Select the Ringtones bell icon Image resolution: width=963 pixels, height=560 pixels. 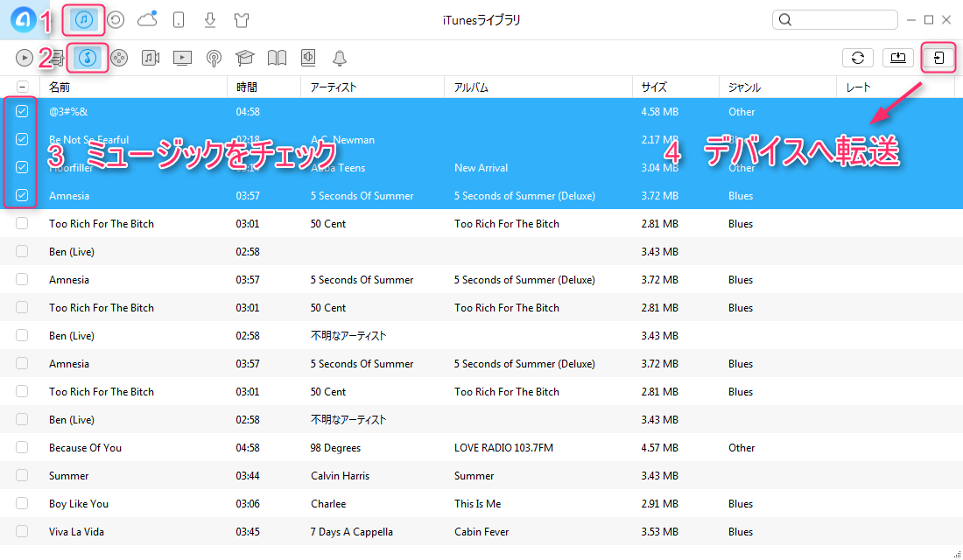pos(340,58)
